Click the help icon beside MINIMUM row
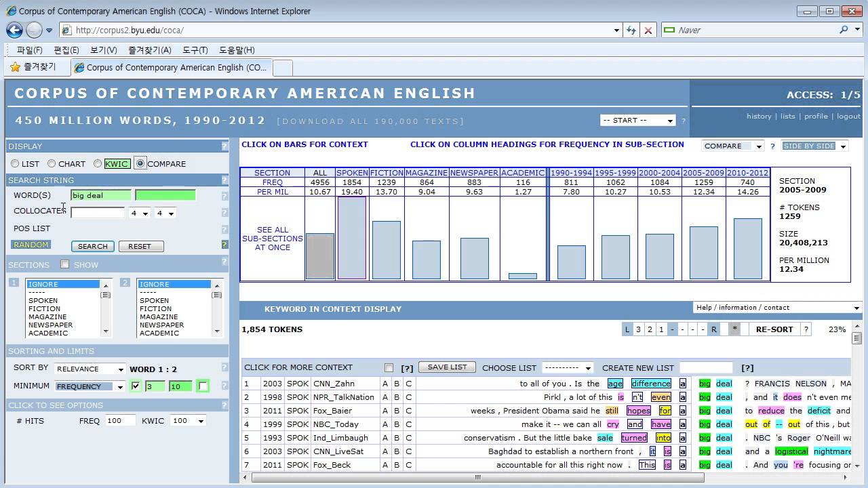The height and width of the screenshot is (488, 868). (x=224, y=386)
